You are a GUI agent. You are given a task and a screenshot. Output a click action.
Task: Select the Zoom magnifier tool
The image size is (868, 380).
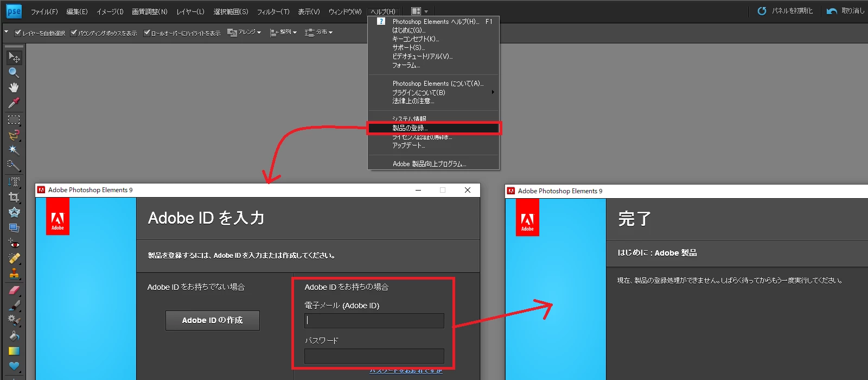14,72
